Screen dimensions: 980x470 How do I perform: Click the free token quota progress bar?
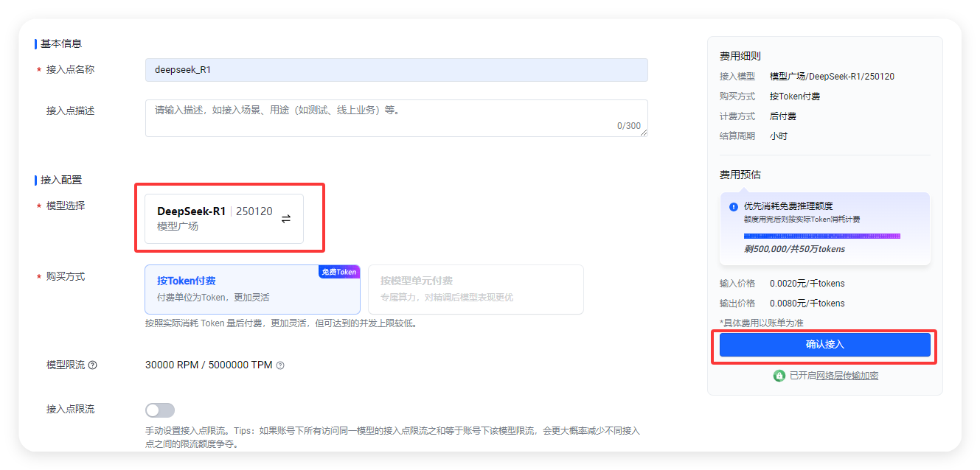pos(821,236)
